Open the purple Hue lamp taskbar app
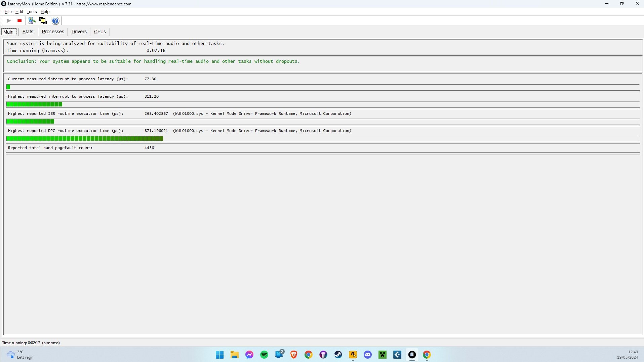The width and height of the screenshot is (644, 362). 323,355
